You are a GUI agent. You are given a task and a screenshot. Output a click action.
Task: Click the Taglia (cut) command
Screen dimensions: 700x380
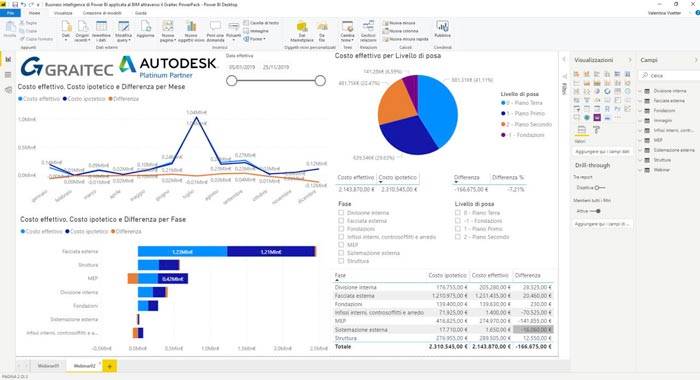[29, 23]
